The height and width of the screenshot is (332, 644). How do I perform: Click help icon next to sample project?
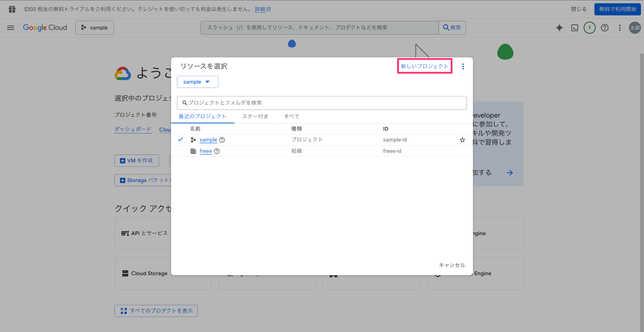[x=222, y=140]
